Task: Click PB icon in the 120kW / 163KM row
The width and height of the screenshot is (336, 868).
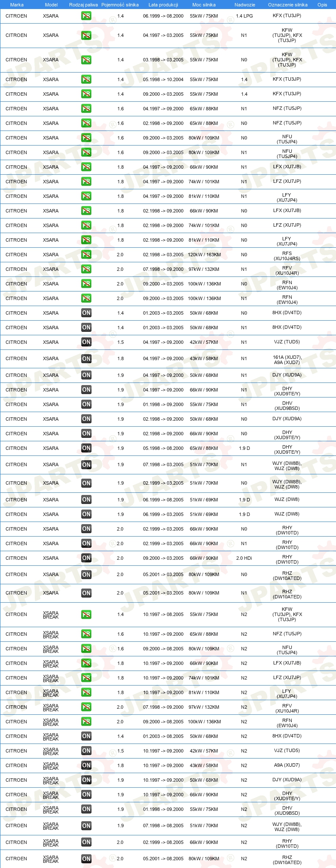Action: [x=86, y=255]
